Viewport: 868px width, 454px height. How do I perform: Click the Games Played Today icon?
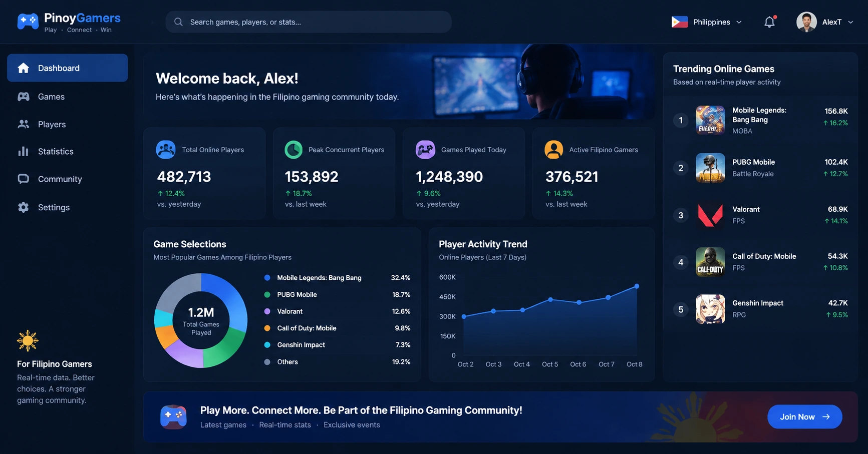pos(425,150)
